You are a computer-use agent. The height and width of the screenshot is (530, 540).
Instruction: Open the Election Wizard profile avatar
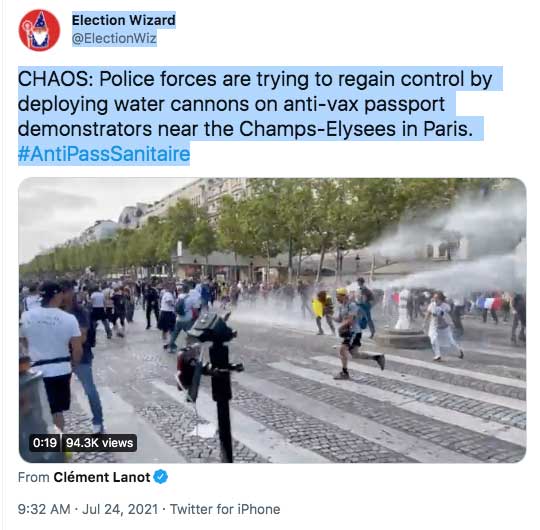click(39, 30)
